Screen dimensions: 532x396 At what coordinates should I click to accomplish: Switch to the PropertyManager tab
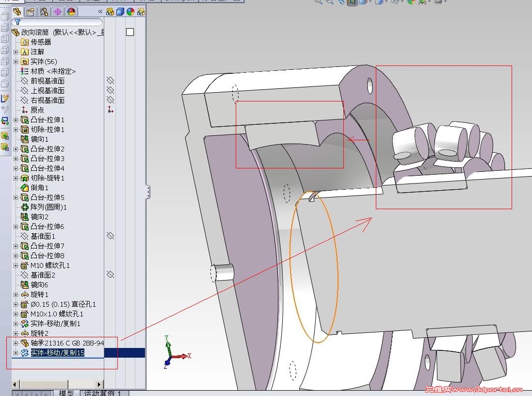coord(31,12)
